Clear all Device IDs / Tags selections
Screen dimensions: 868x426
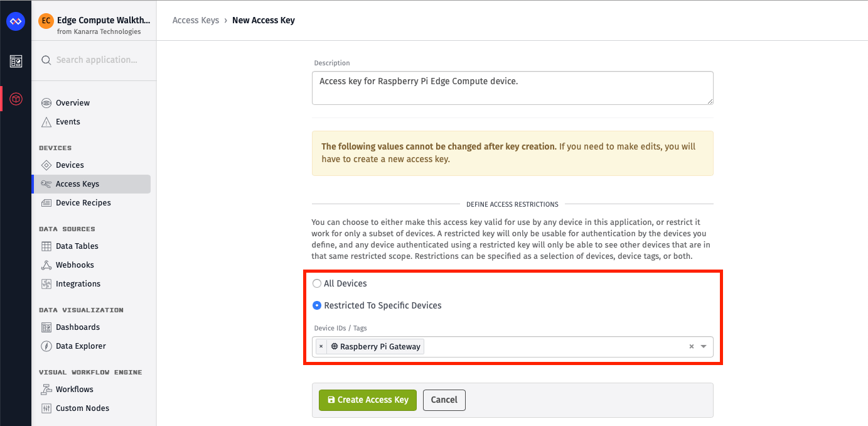click(692, 347)
